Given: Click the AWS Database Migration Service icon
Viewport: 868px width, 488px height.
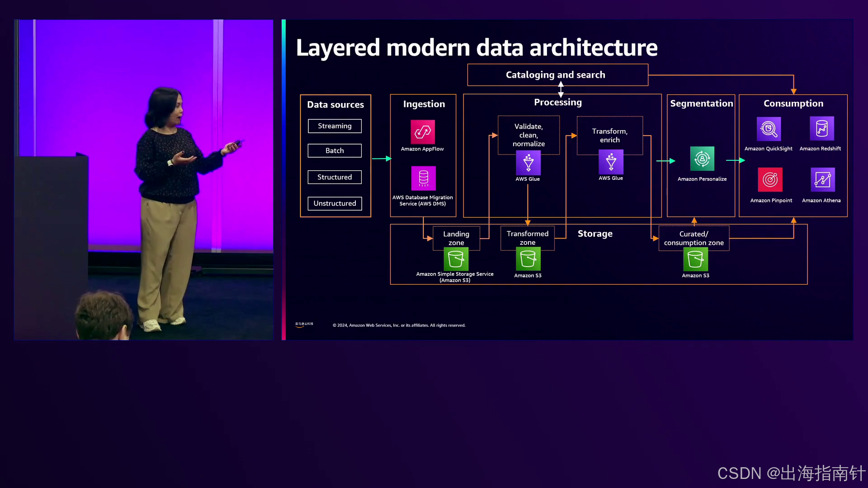Looking at the screenshot, I should click(423, 178).
